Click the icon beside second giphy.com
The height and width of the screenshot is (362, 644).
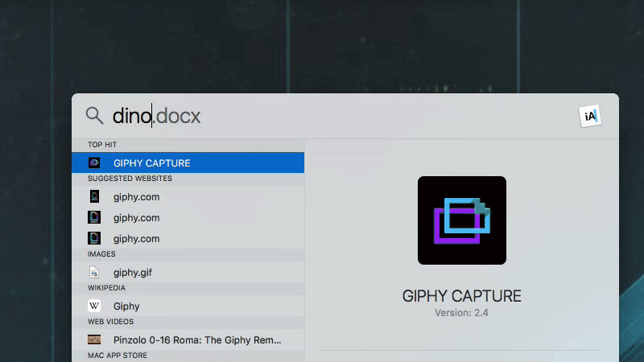click(94, 217)
